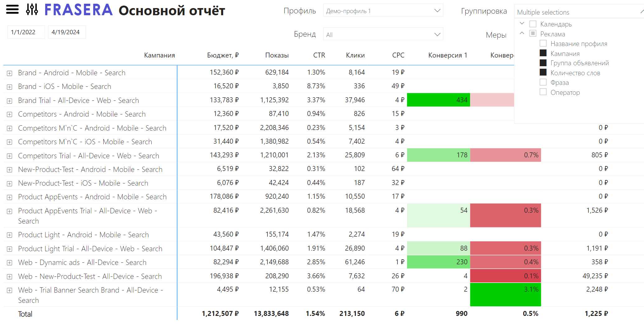The height and width of the screenshot is (324, 644).
Task: Click the filter sliders icon
Action: [32, 10]
